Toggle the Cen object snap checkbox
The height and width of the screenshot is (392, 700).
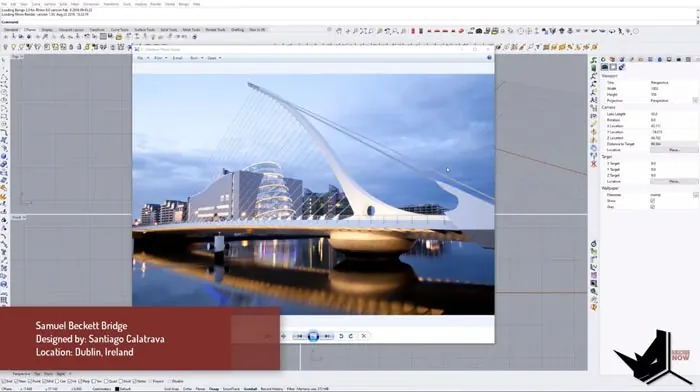(x=57, y=381)
